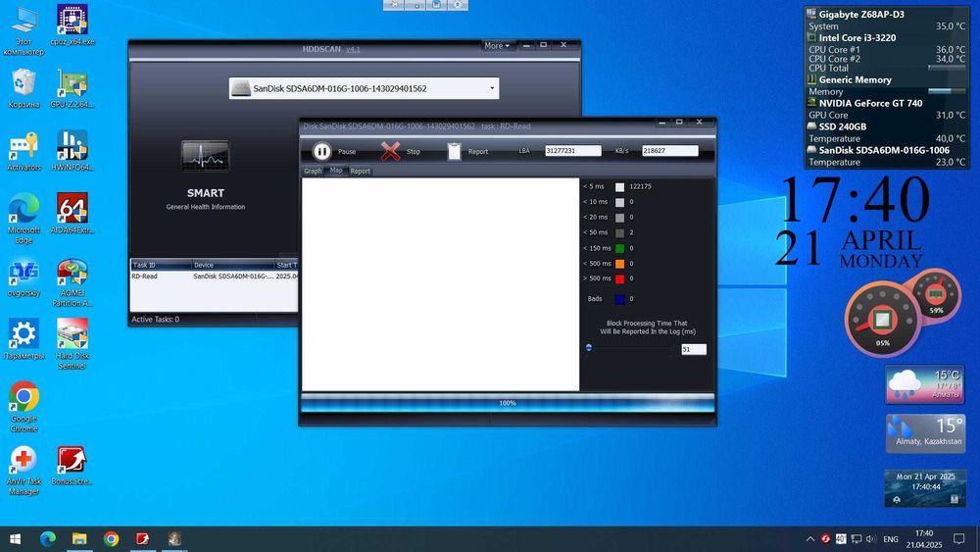Click the Gigabyte Z68AP-D3 sensor header
The image size is (980, 552).
[x=861, y=14]
